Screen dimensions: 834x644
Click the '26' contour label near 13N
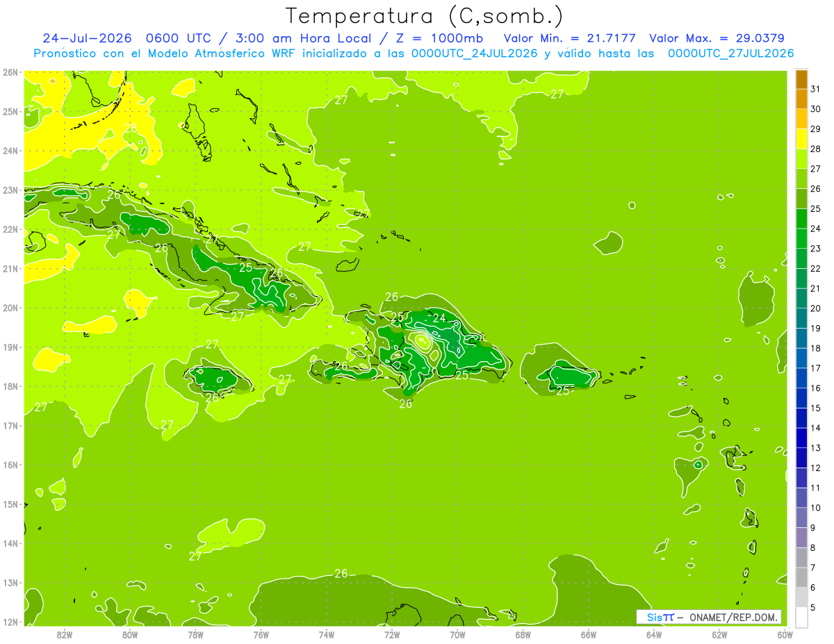click(341, 573)
